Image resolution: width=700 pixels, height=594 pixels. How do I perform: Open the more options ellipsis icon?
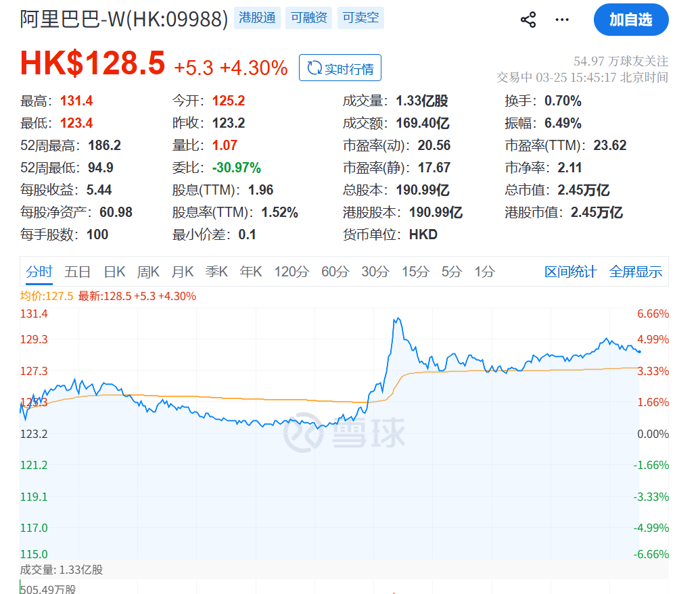[562, 20]
